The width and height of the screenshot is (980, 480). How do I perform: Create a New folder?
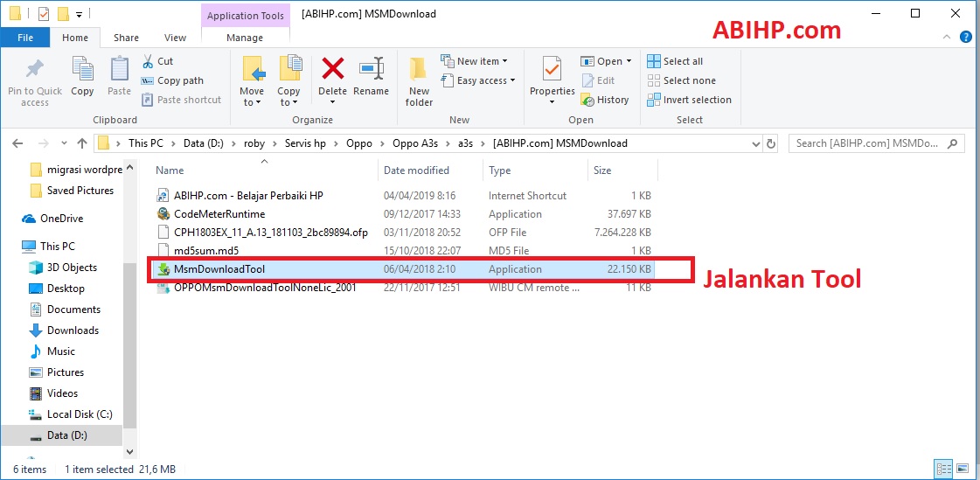coord(419,81)
